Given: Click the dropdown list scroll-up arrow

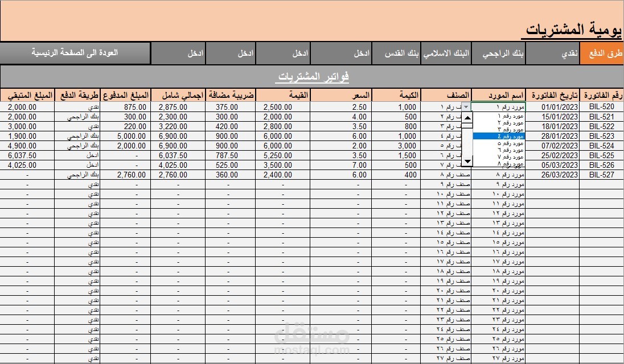Looking at the screenshot, I should tap(467, 118).
